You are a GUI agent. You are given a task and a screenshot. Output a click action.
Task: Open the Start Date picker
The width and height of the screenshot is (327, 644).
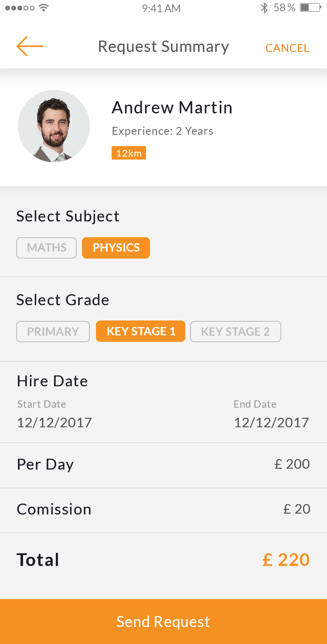54,422
